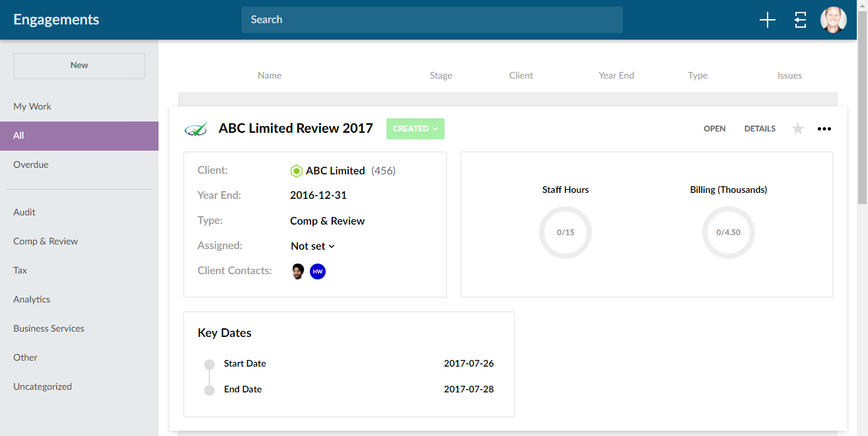Click the Staff Hours progress circle

pos(565,233)
